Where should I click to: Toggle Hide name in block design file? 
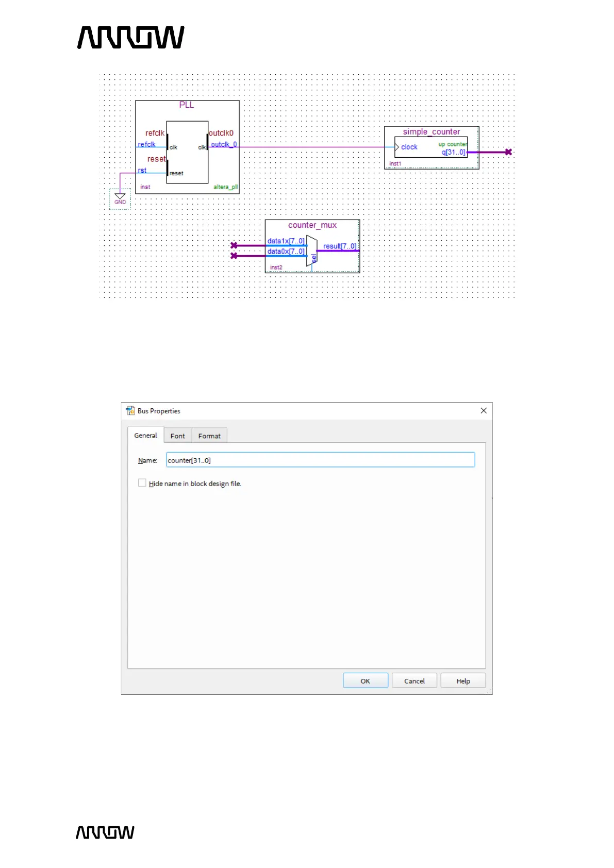click(142, 483)
